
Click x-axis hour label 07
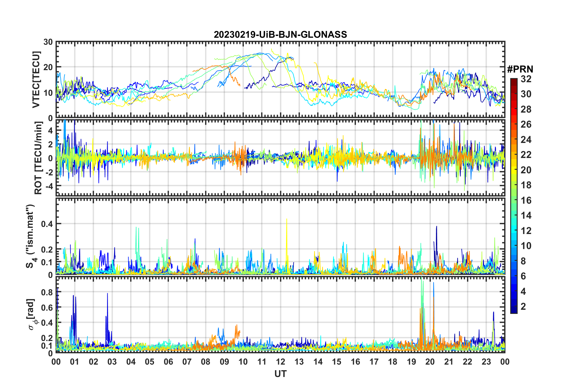click(x=187, y=362)
